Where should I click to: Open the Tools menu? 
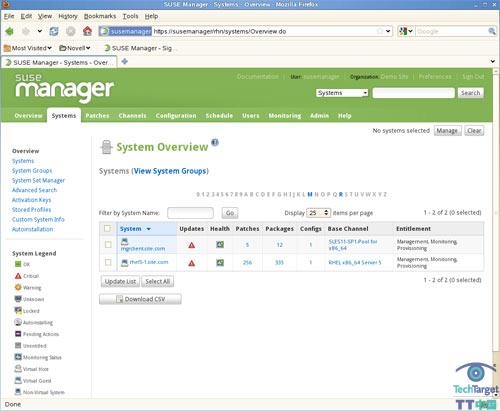click(130, 16)
